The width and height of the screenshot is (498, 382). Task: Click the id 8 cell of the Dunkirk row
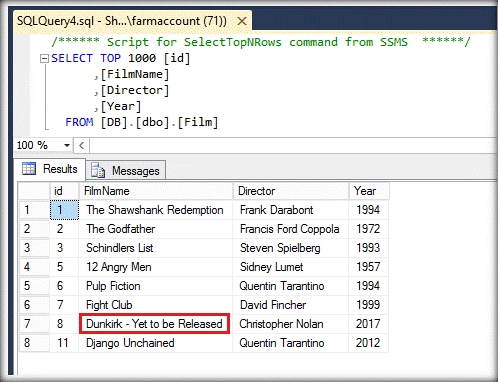coord(64,324)
